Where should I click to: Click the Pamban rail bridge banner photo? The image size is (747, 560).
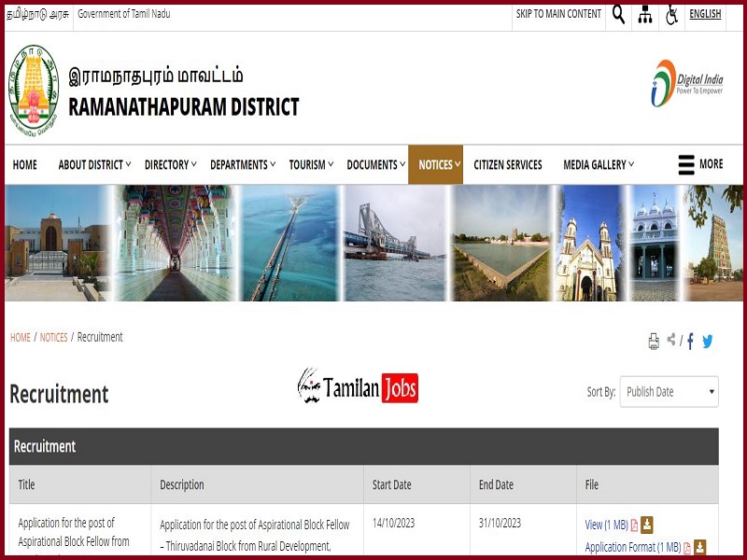coord(395,243)
